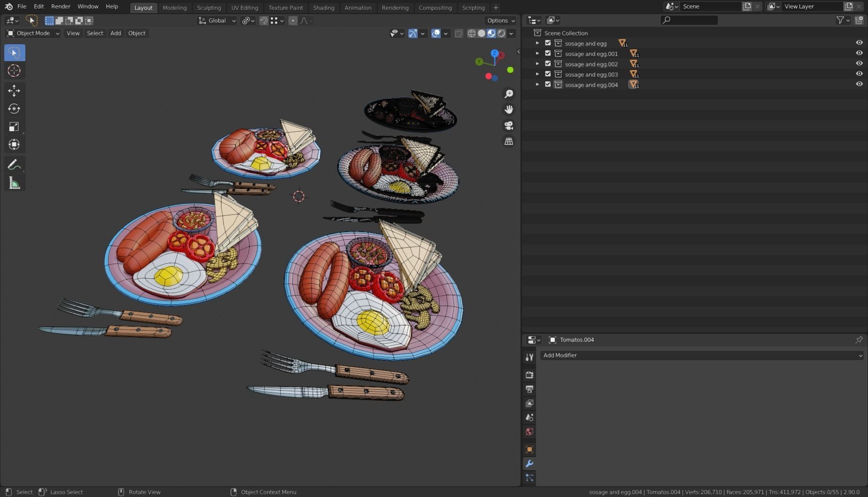The height and width of the screenshot is (497, 868).
Task: Click the Pan view hand icon
Action: (509, 110)
